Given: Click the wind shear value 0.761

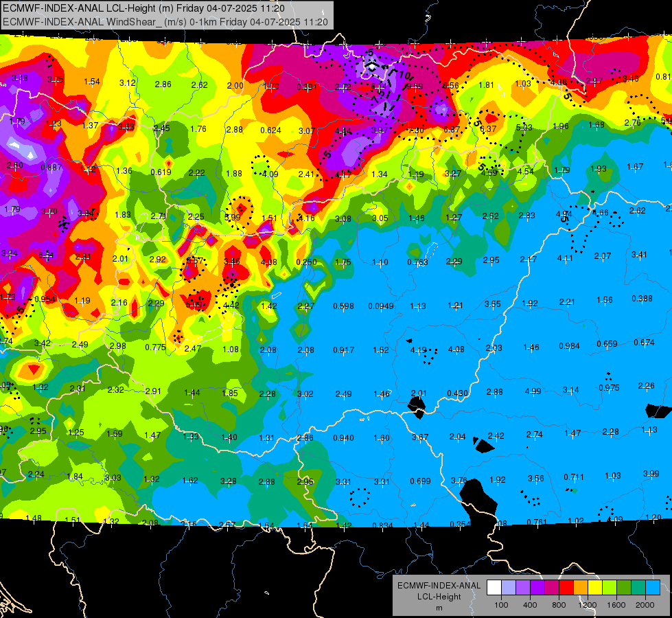Looking at the screenshot, I should 537,522.
